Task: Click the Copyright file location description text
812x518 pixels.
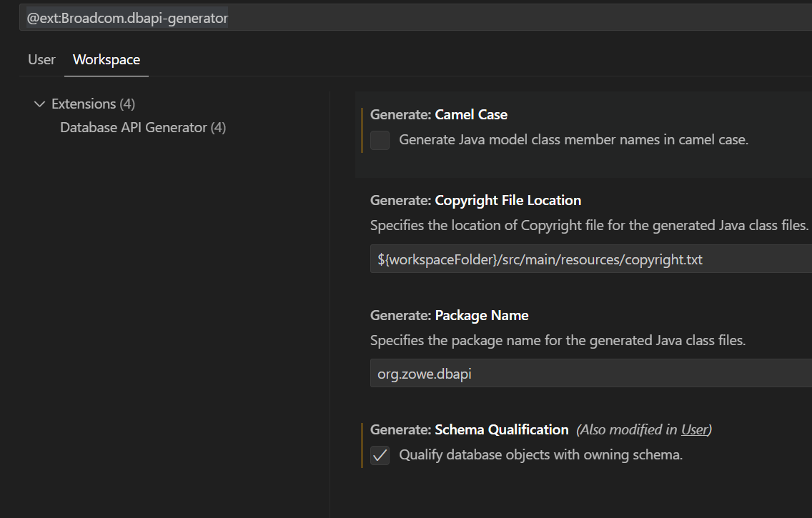Action: pyautogui.click(x=589, y=226)
